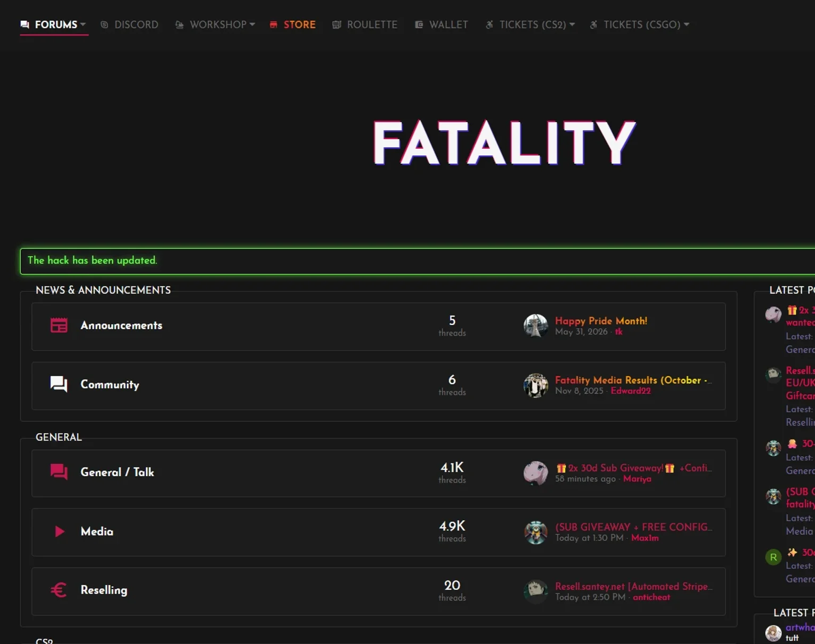Visit user tk's profile link
Image resolution: width=815 pixels, height=644 pixels.
tap(618, 332)
